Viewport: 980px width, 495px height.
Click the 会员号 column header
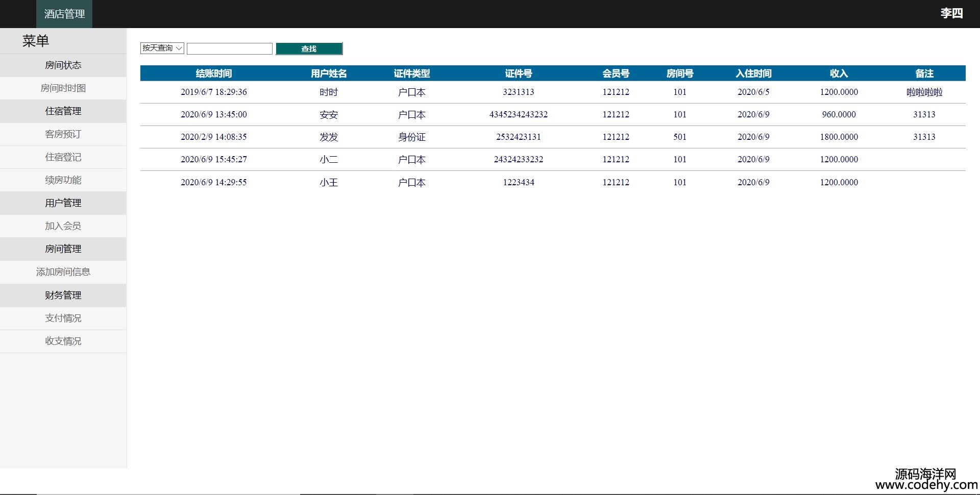click(616, 73)
